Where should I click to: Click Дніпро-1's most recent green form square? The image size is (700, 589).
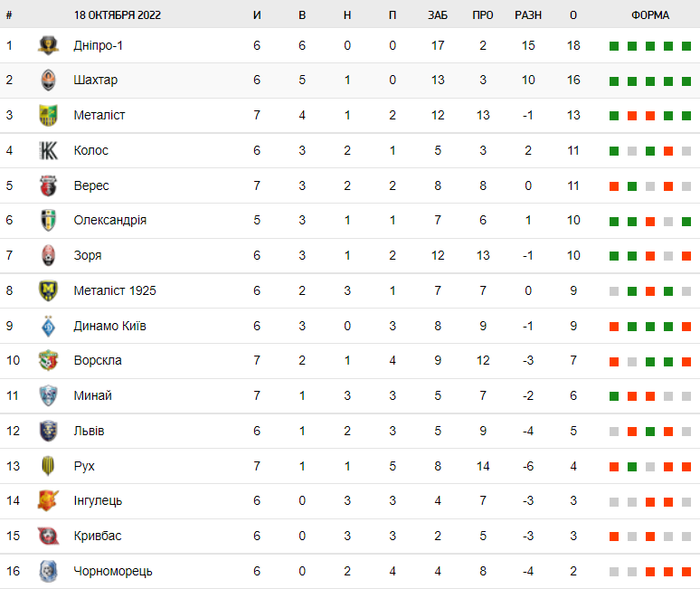click(686, 46)
